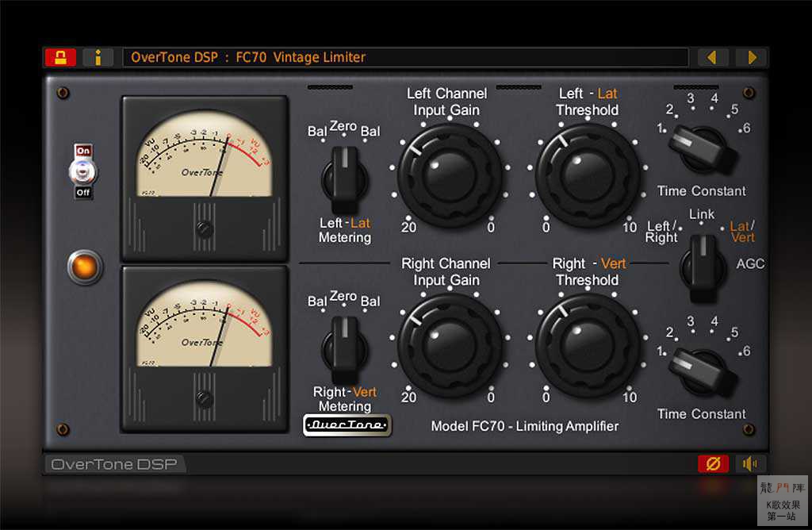This screenshot has height=530, width=812.
Task: Select position 6 on upper Time Constant
Action: [746, 128]
